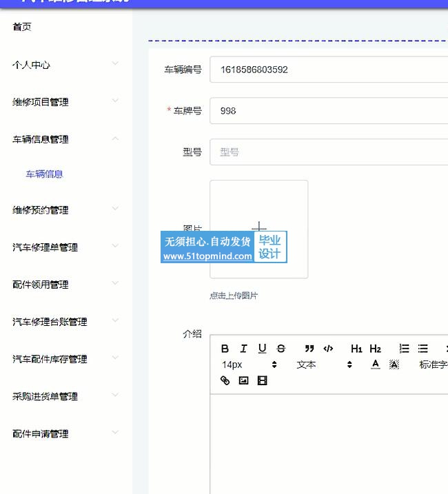Apply Heading 1 style
Screen dimensions: 448x494
356,349
